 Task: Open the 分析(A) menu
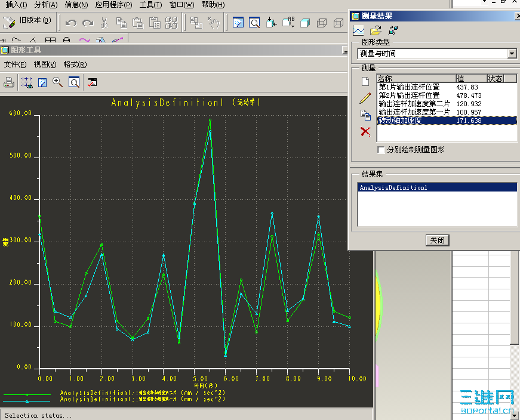click(x=46, y=5)
